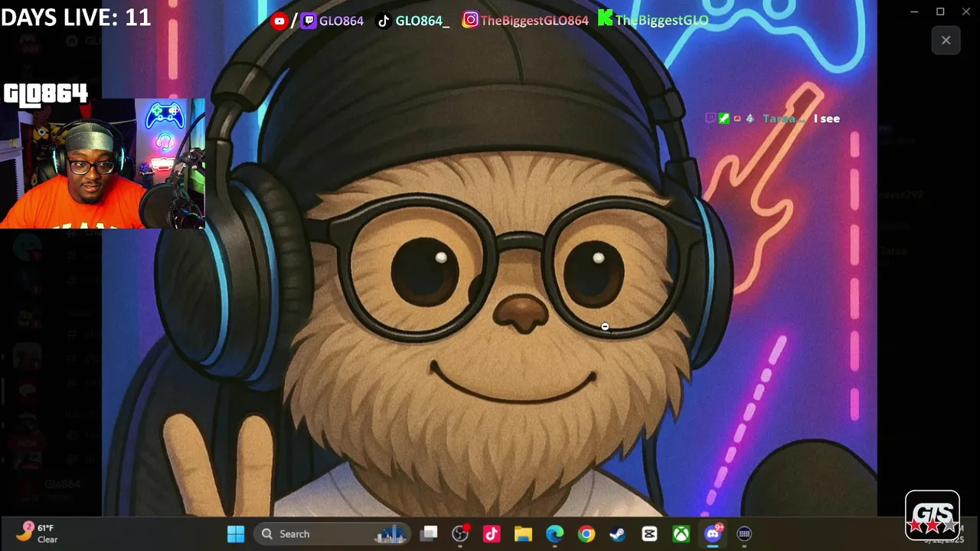This screenshot has height=551, width=980.
Task: Open OBS Studio from the taskbar
Action: coord(460,533)
